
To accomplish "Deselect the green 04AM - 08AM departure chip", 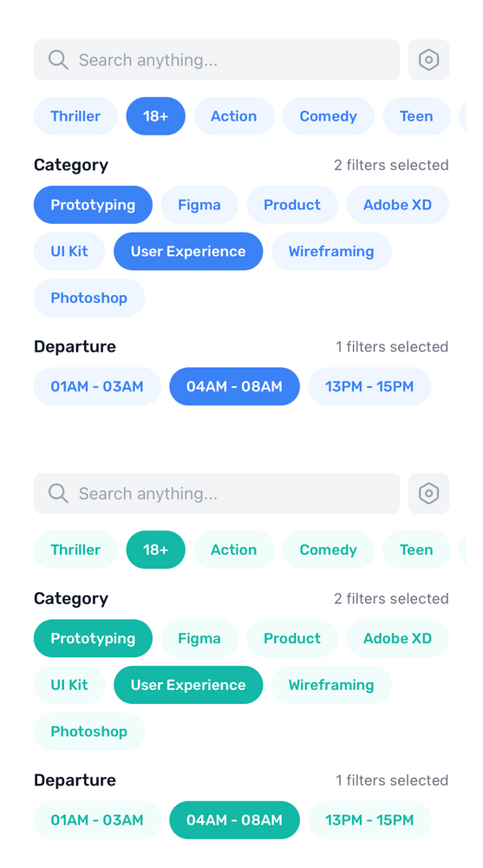I will [x=235, y=820].
